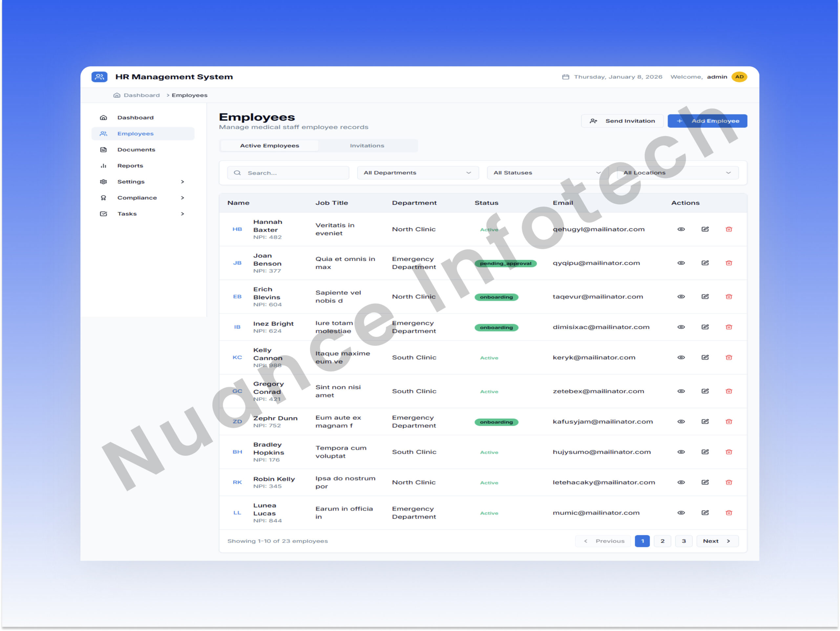Click eye icon for Lunea Lucas
840x631 pixels.
coord(681,513)
